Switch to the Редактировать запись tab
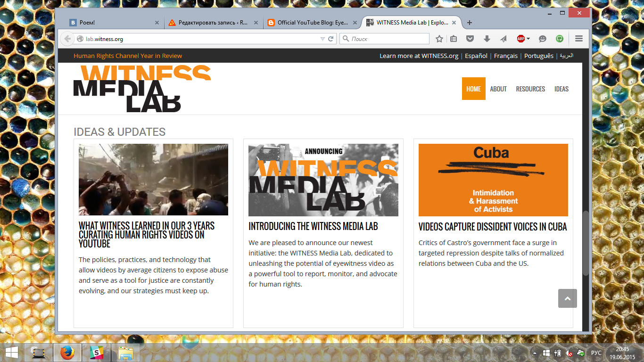This screenshot has width=644, height=362. (213, 23)
